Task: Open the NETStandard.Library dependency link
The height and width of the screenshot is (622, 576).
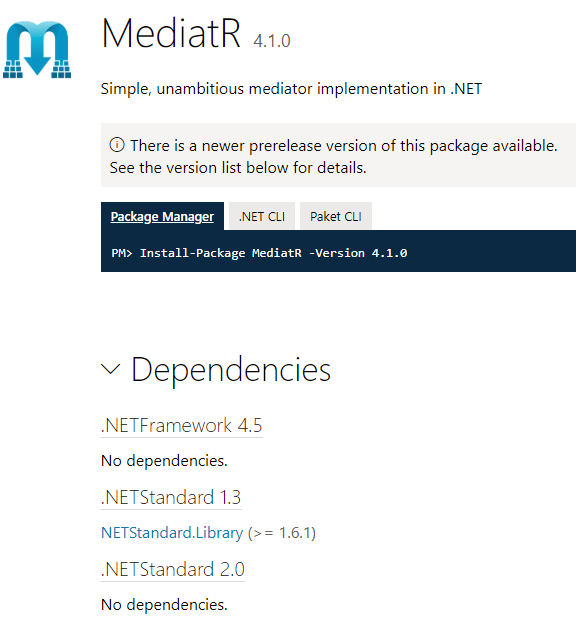Action: pos(172,533)
